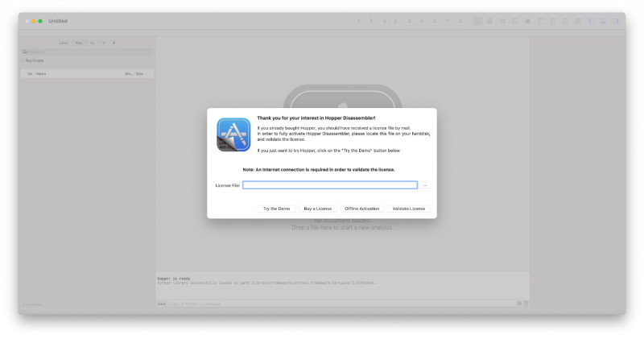Mark as data with the D toolbar button
Image resolution: width=644 pixels, height=339 pixels.
(410, 21)
